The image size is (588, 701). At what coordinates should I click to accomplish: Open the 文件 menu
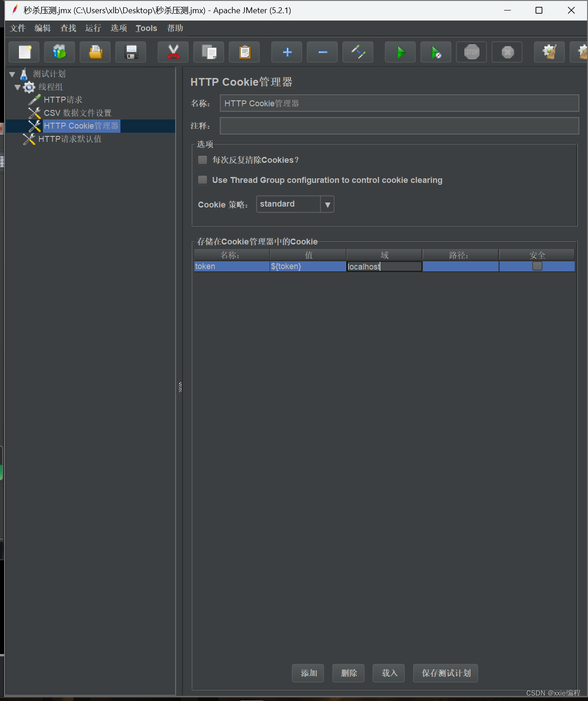pos(18,28)
